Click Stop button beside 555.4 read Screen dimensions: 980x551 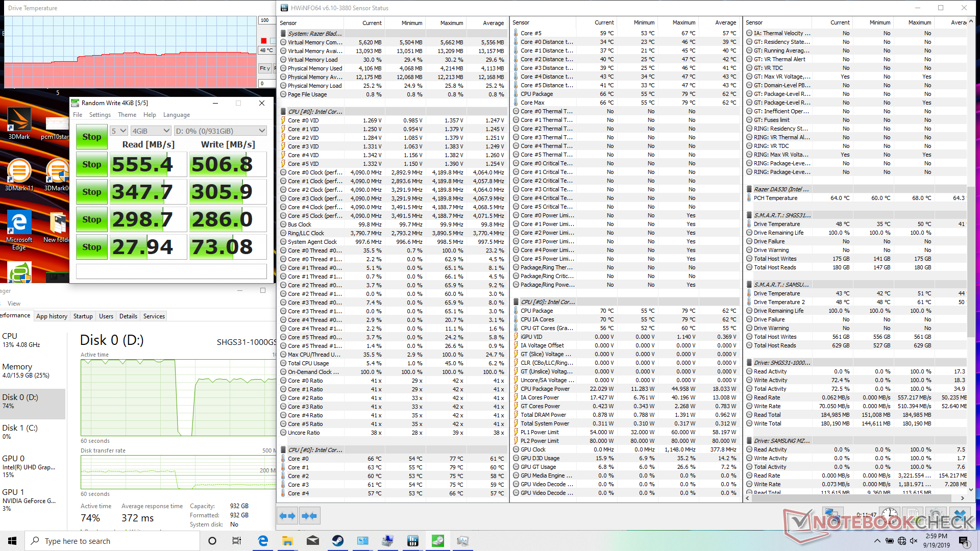point(92,164)
